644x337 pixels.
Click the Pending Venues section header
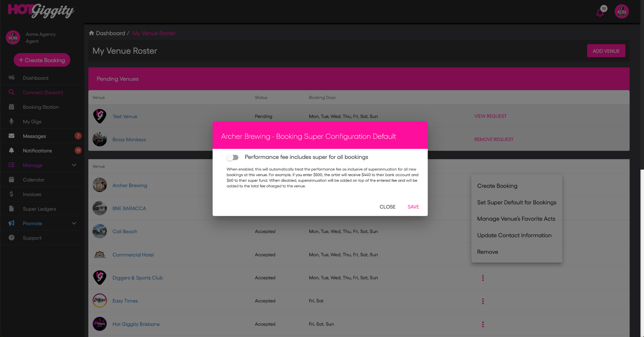359,79
